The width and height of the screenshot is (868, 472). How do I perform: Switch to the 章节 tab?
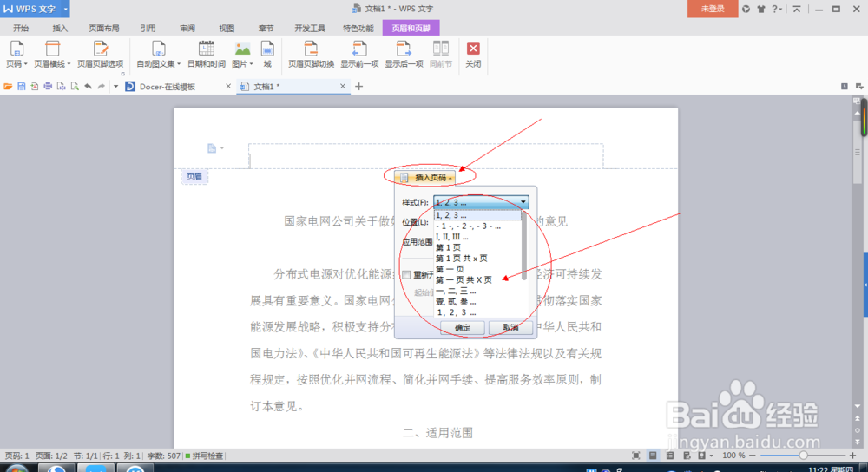[x=266, y=29]
